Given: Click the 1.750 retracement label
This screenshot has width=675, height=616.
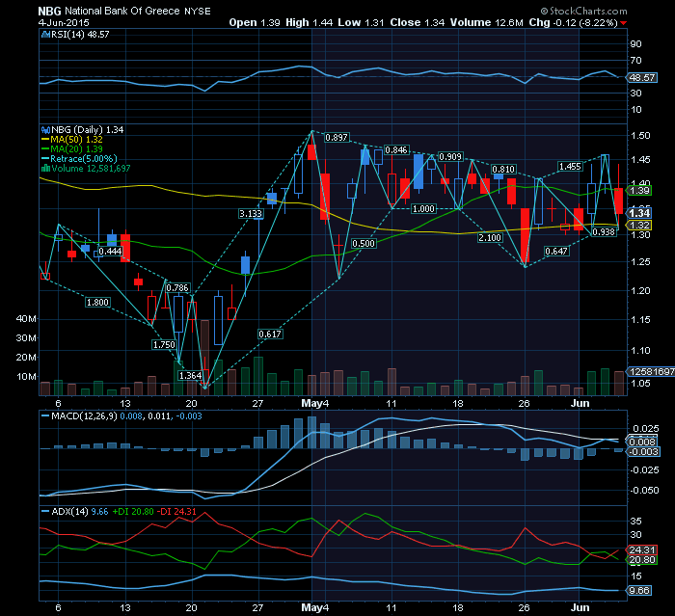Looking at the screenshot, I should pyautogui.click(x=164, y=345).
